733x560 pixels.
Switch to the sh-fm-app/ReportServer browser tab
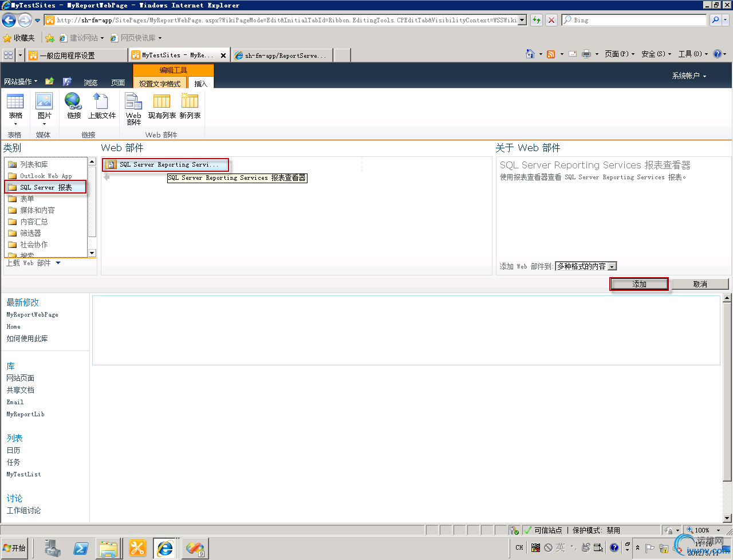(282, 56)
